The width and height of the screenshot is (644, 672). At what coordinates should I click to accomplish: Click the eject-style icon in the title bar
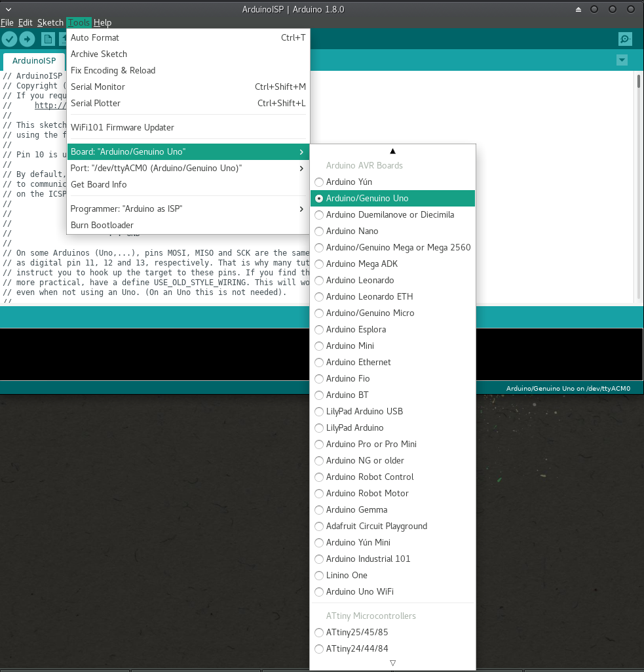pyautogui.click(x=578, y=9)
